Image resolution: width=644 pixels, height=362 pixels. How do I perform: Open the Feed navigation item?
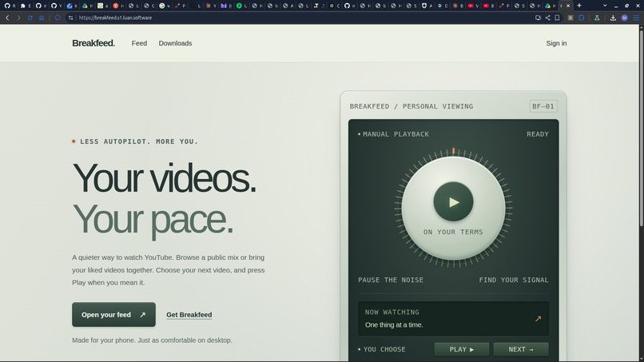tap(139, 43)
